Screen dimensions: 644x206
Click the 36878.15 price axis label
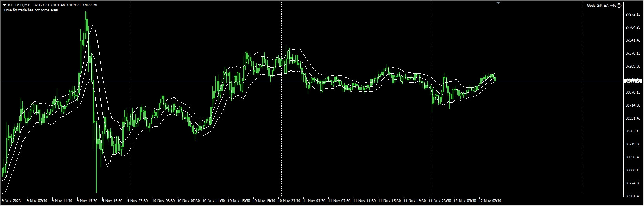[x=633, y=92]
